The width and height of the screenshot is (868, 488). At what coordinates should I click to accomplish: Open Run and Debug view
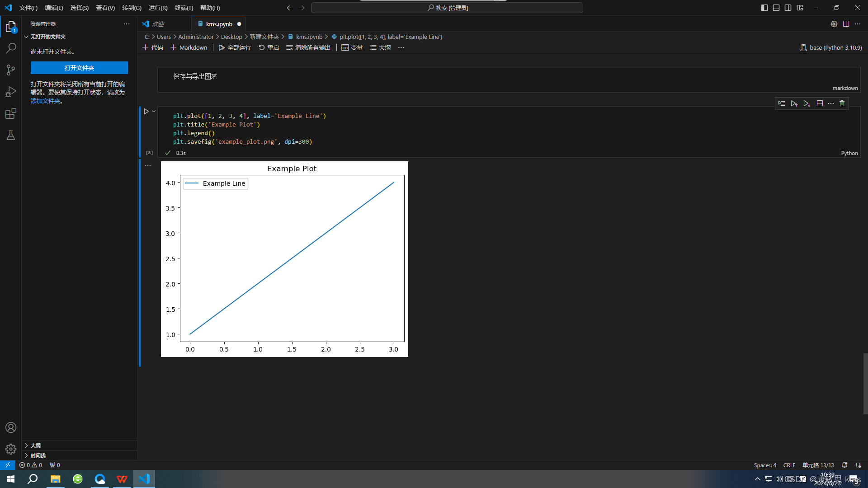pos(11,92)
